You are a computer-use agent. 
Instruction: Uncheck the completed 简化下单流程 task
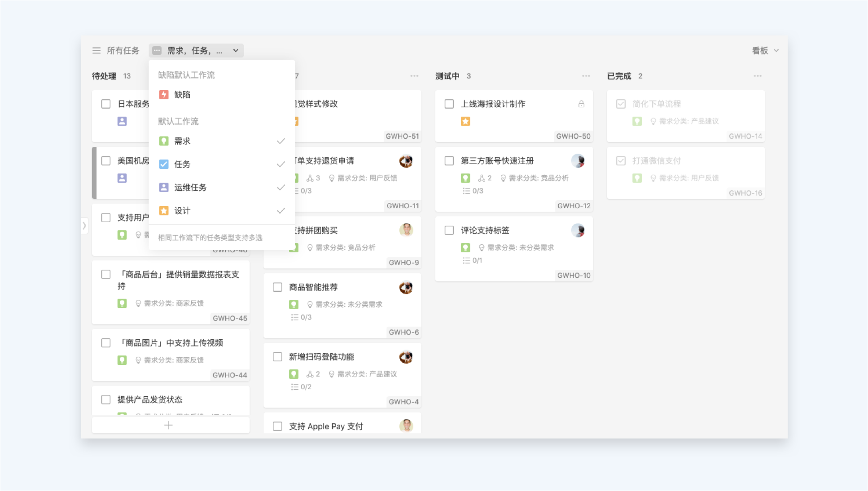621,104
